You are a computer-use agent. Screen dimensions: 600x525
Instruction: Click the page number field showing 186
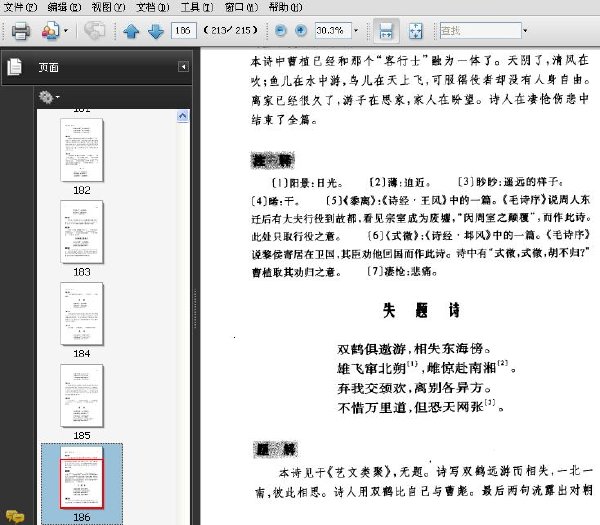point(184,30)
